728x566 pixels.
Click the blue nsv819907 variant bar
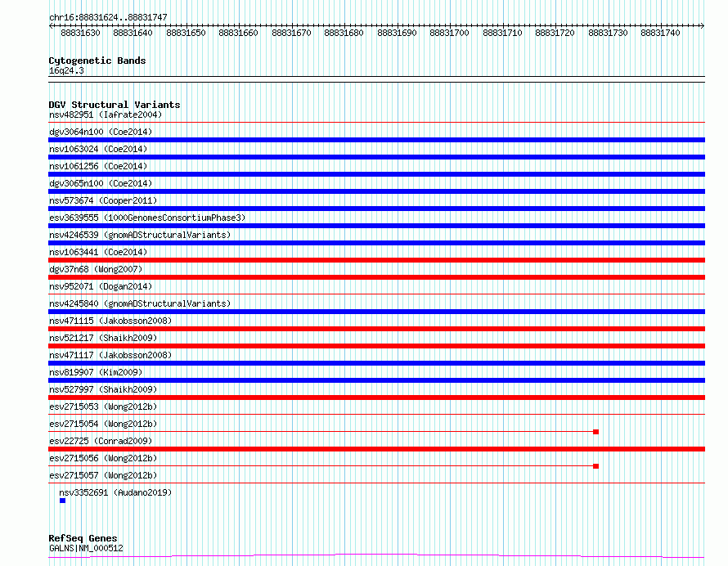pos(376,380)
